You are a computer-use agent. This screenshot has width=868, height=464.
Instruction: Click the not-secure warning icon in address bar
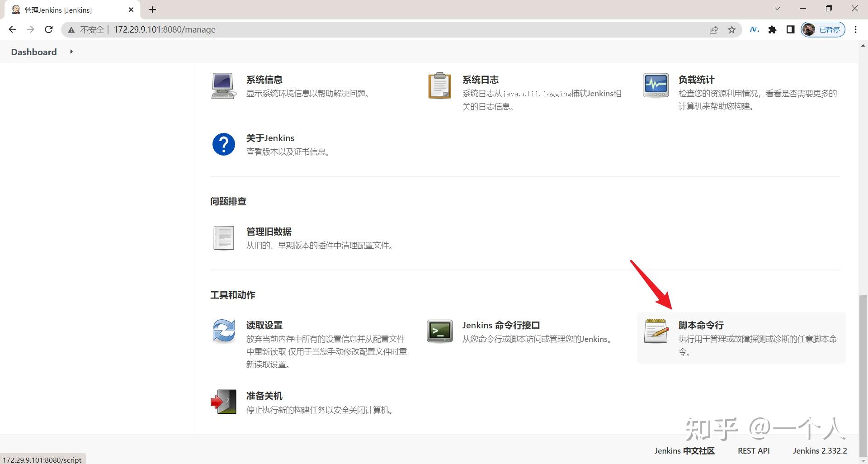point(71,30)
